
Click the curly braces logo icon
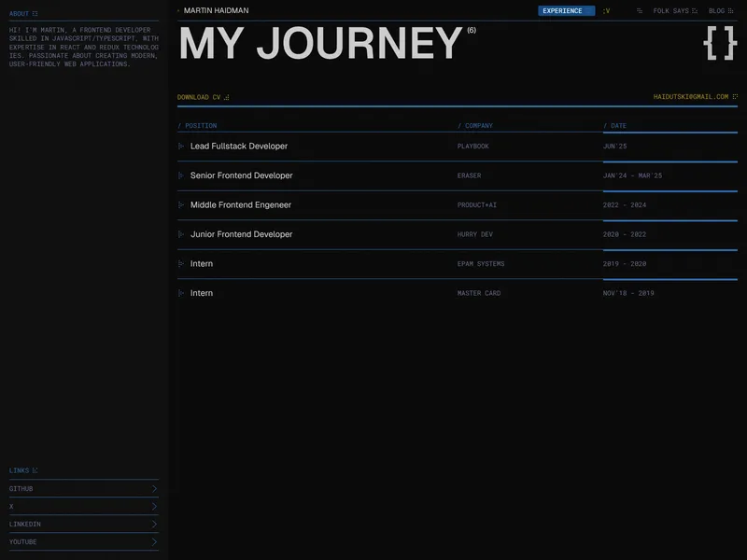coord(720,43)
